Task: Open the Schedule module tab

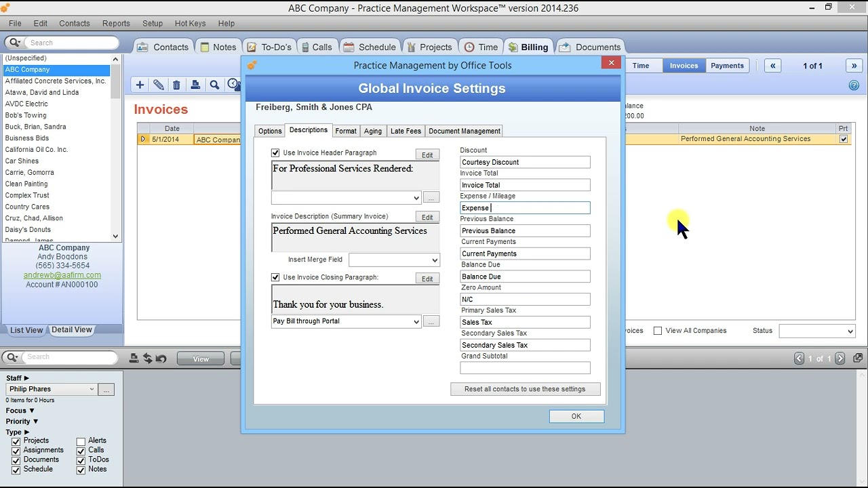Action: click(370, 47)
